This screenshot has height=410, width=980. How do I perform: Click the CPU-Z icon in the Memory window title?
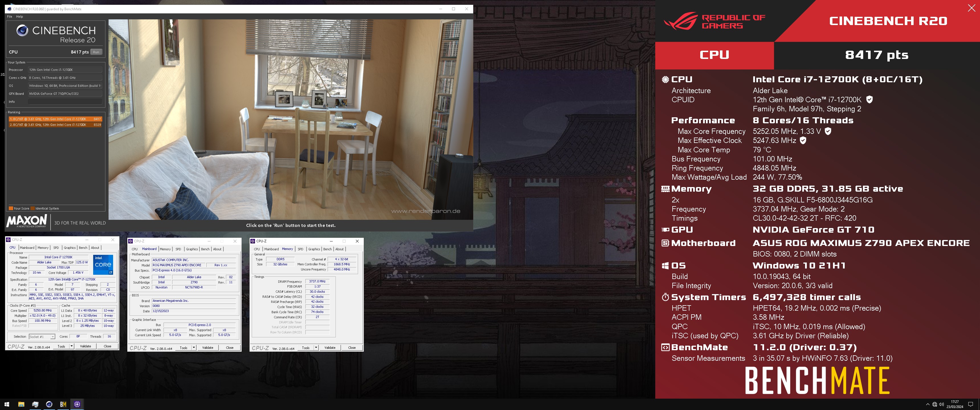253,241
